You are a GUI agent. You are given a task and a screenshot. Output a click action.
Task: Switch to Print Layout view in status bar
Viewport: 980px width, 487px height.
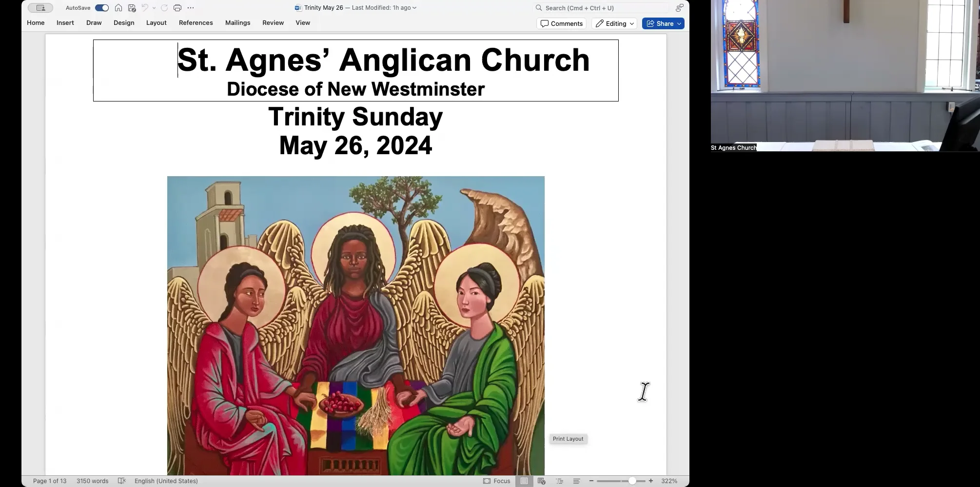pyautogui.click(x=524, y=481)
